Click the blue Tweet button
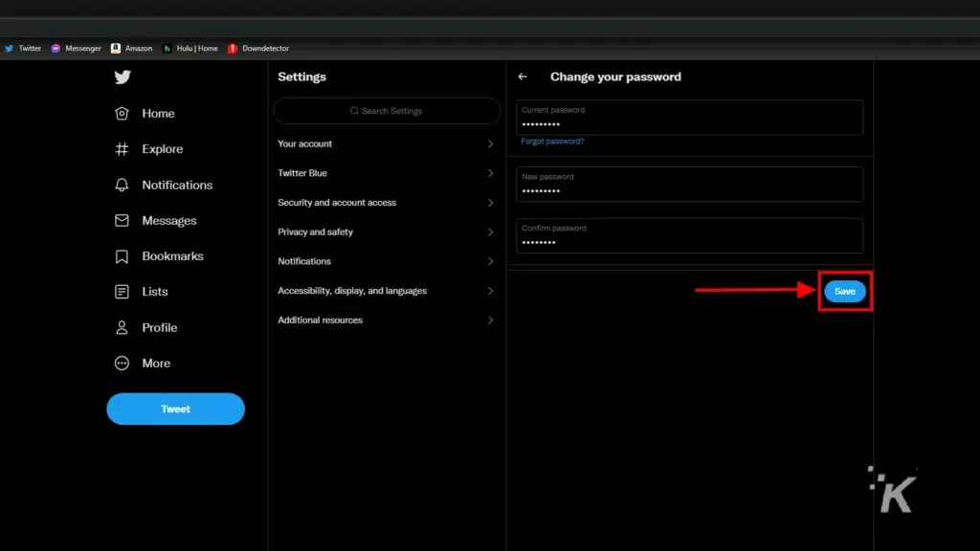Image resolution: width=980 pixels, height=551 pixels. click(176, 408)
